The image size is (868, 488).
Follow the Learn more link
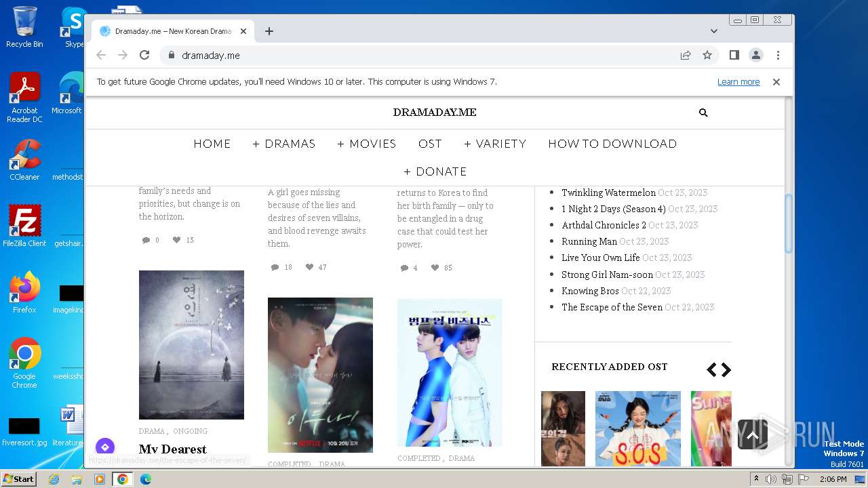pos(738,82)
